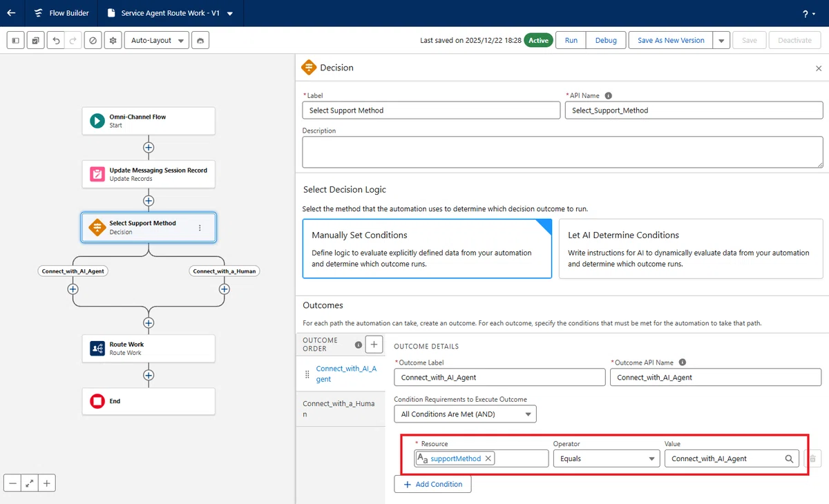The image size is (829, 504).
Task: Click the Connect_with_AI_Agent path label on canvas
Action: tap(73, 271)
